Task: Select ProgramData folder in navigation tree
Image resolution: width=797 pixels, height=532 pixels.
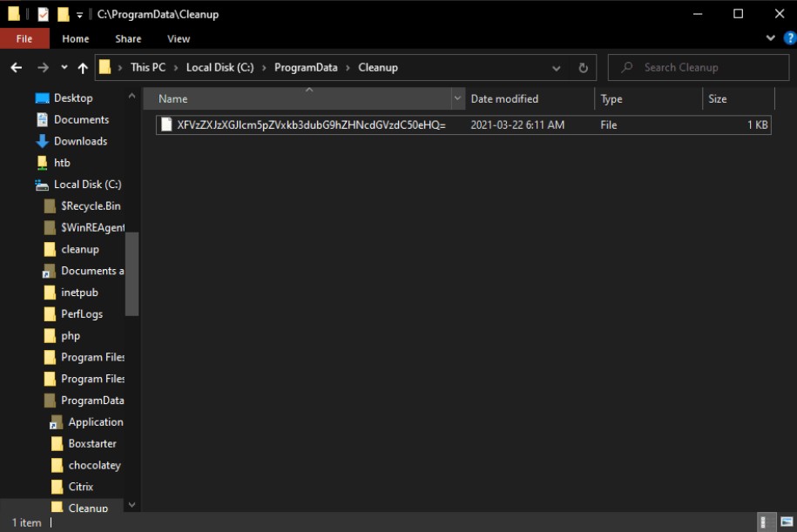Action: (92, 401)
